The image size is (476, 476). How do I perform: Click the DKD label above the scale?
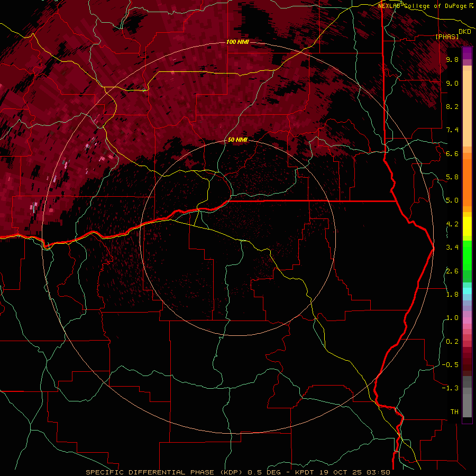coord(465,32)
